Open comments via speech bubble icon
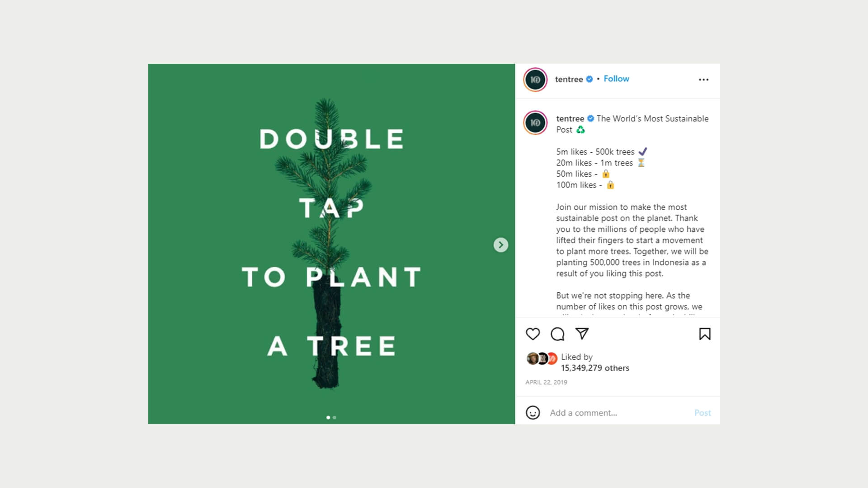This screenshot has height=488, width=868. tap(557, 334)
